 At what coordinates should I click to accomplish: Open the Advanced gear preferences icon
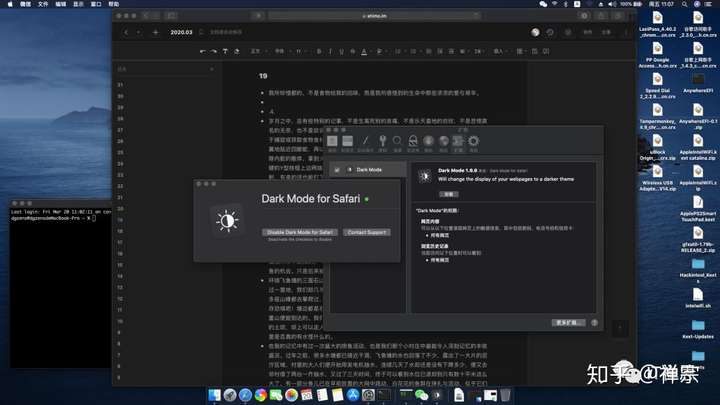[x=473, y=141]
